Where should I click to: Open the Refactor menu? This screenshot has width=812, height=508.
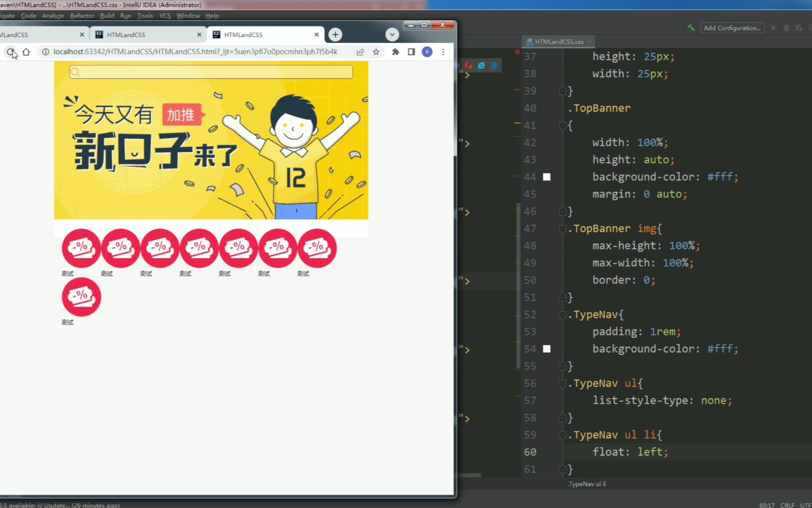tap(82, 16)
